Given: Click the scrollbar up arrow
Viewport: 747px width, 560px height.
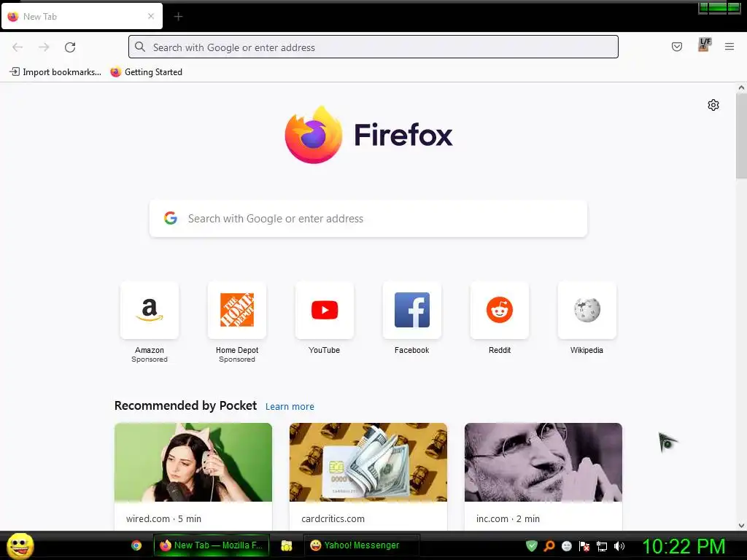Looking at the screenshot, I should pos(741,87).
